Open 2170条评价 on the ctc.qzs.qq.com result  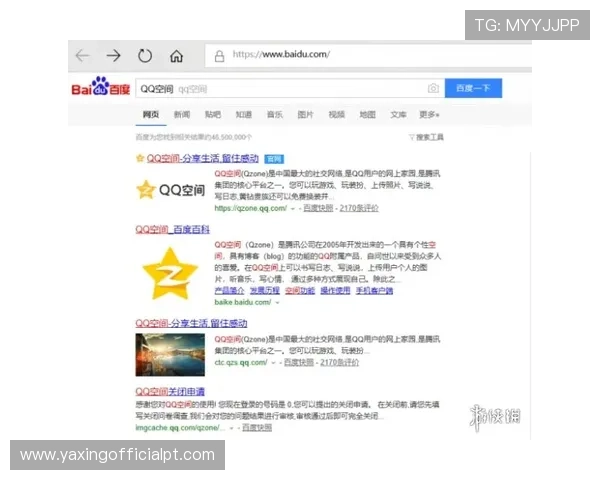339,362
